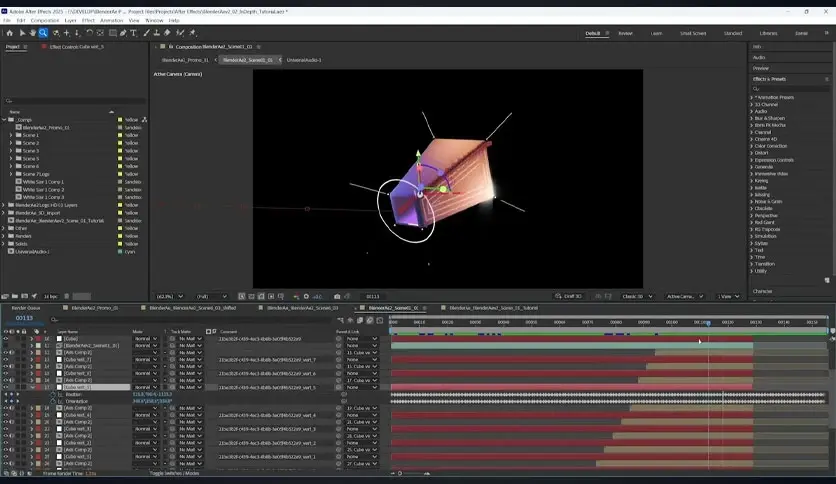Toggle visibility eye of the Cube vert_2 layer

pos(6,442)
